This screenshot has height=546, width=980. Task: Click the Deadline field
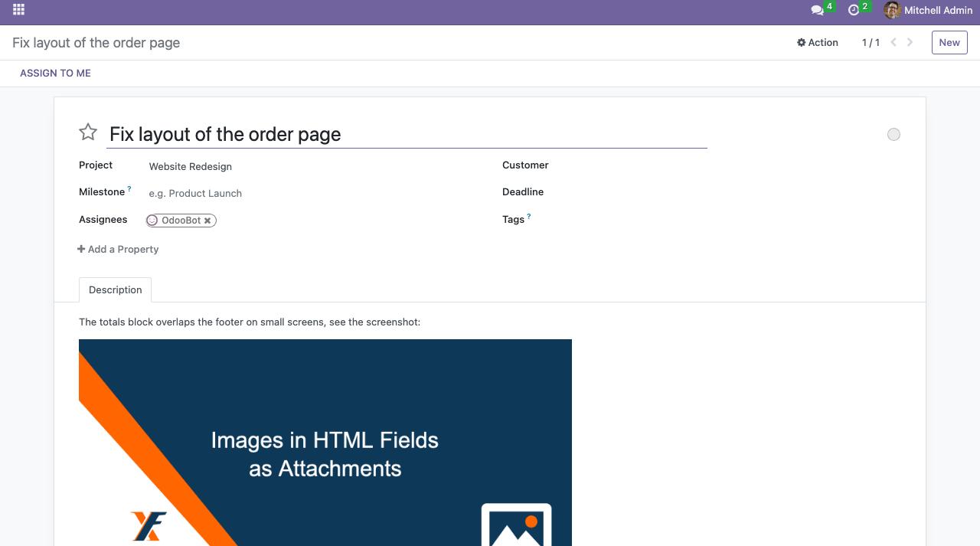pos(735,192)
